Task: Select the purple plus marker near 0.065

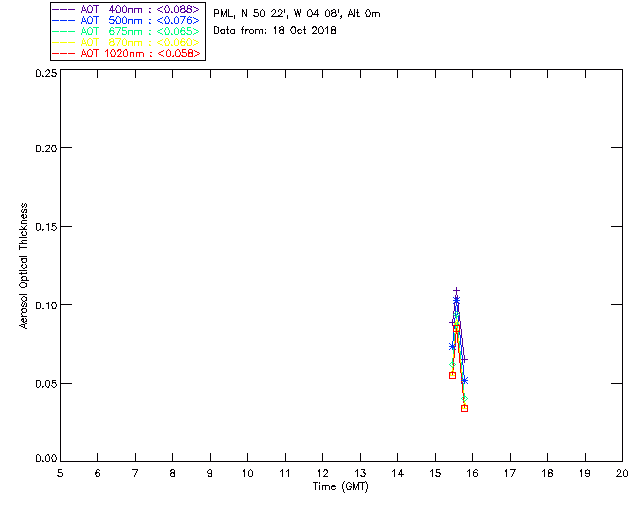Action: click(464, 359)
